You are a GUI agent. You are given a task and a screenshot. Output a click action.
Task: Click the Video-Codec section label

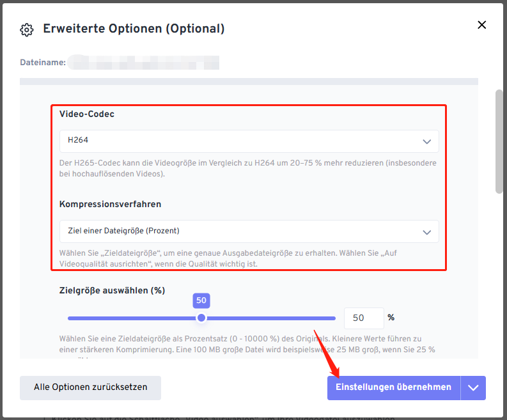(x=87, y=114)
